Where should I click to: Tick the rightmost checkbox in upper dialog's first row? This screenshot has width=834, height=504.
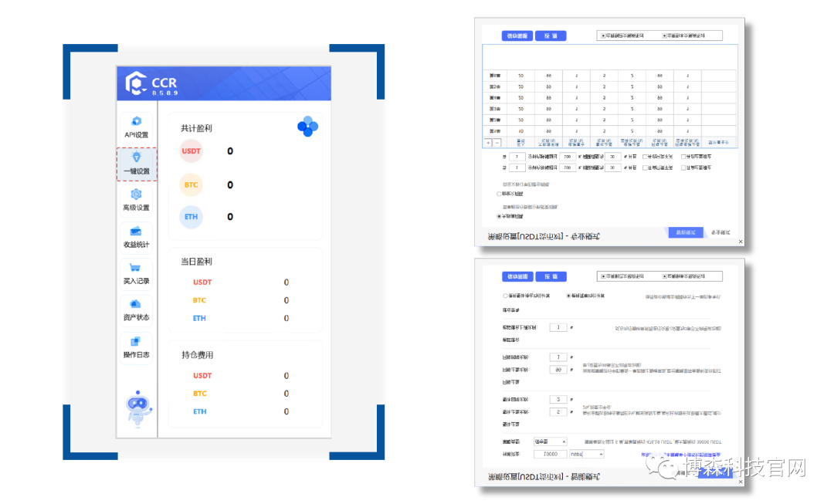pyautogui.click(x=683, y=157)
